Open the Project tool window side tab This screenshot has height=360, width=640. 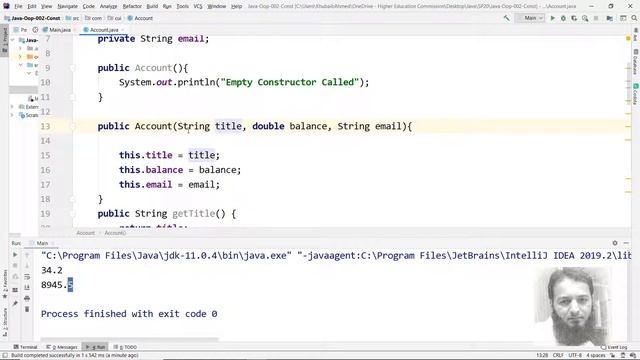[4, 40]
